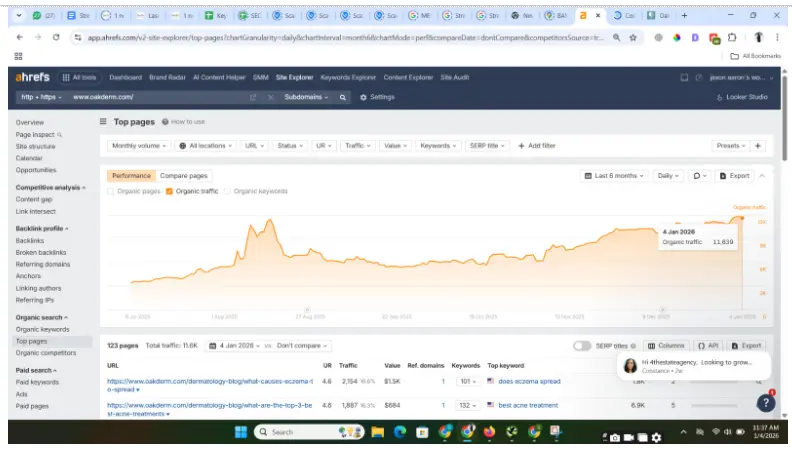Export the top pages table

coord(747,345)
